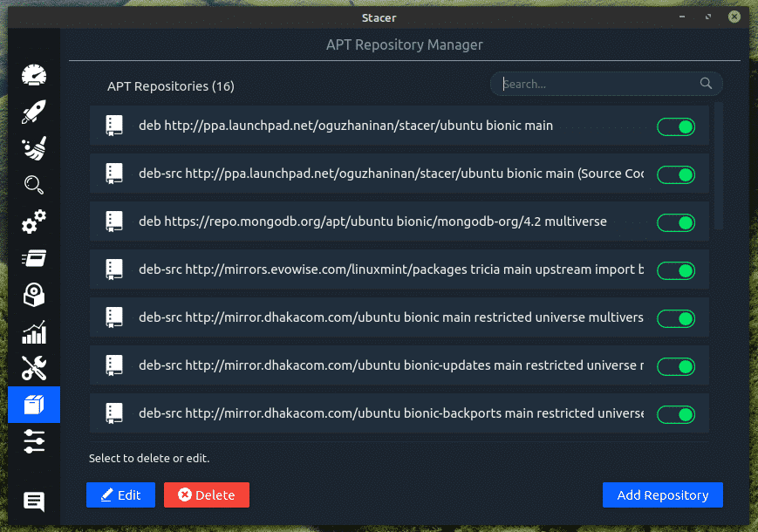The image size is (758, 532).
Task: Select mirrors.evowise.com linuxmint packages row text
Action: coord(391,269)
